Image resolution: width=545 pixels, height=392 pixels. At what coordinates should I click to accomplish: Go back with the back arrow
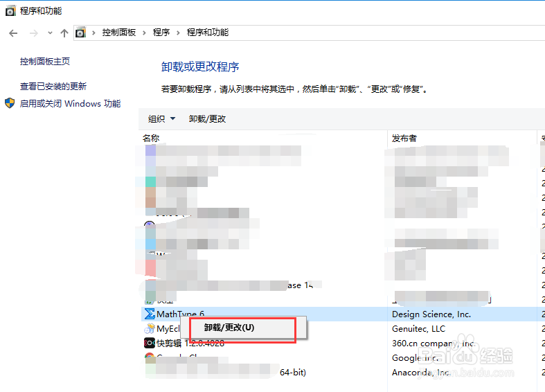tap(13, 33)
